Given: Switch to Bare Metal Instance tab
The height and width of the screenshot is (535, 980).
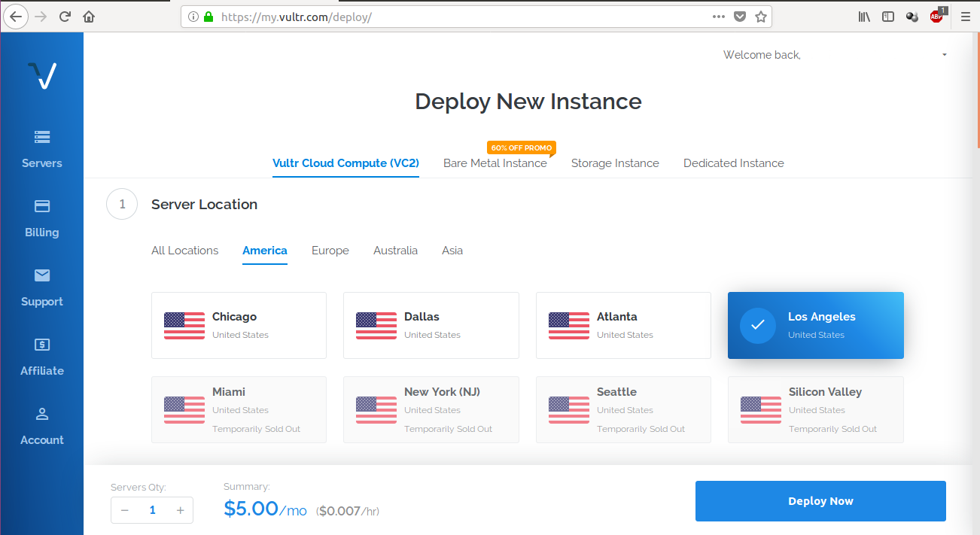Looking at the screenshot, I should tap(495, 163).
